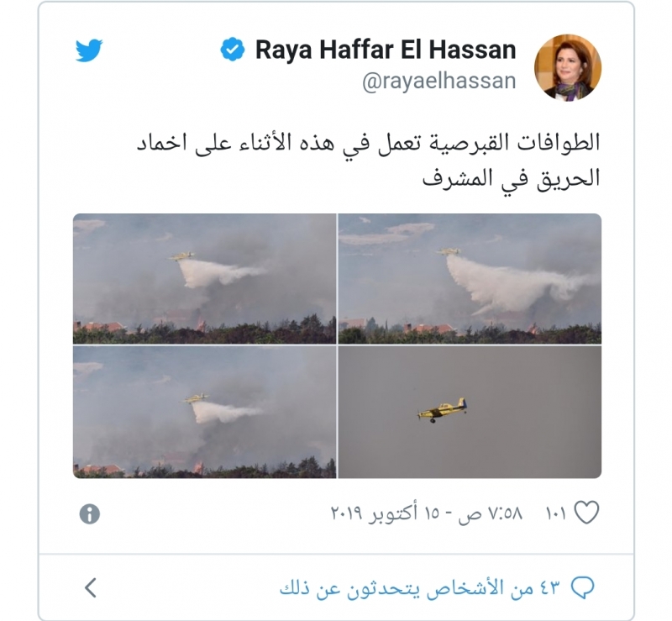The image size is (672, 621).
Task: Click the info circle icon
Action: point(90,513)
